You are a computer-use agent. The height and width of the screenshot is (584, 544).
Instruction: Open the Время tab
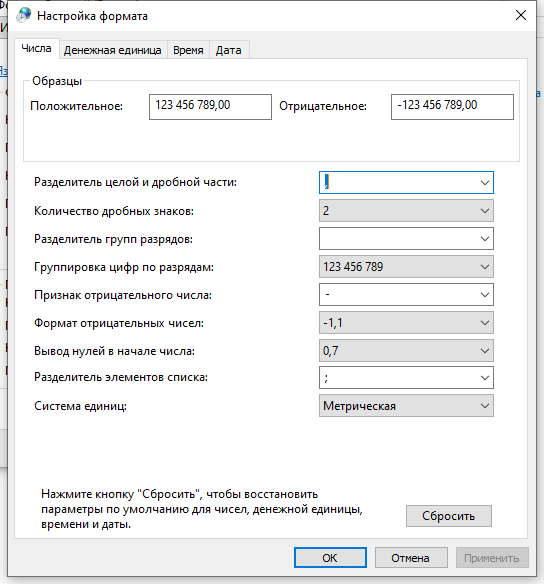point(188,50)
